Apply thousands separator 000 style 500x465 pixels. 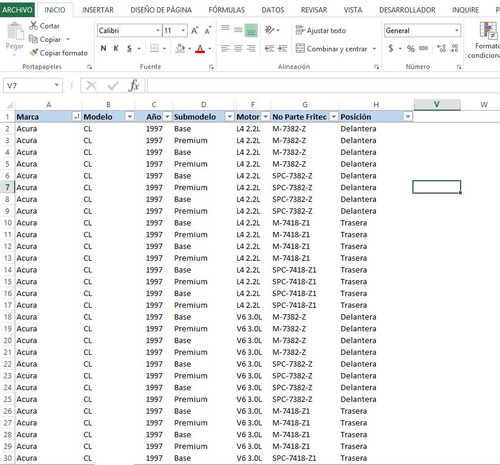424,49
